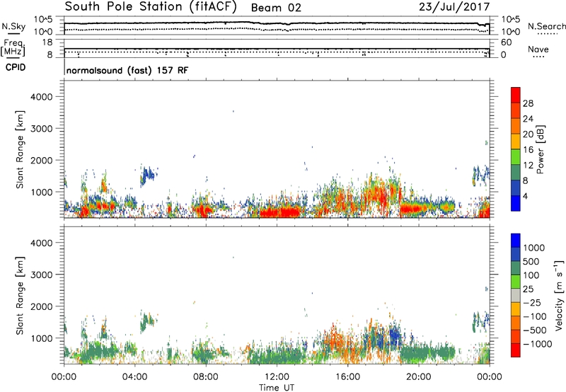
Task: Click the '3000' tick on velocity panel
Action: pos(42,275)
